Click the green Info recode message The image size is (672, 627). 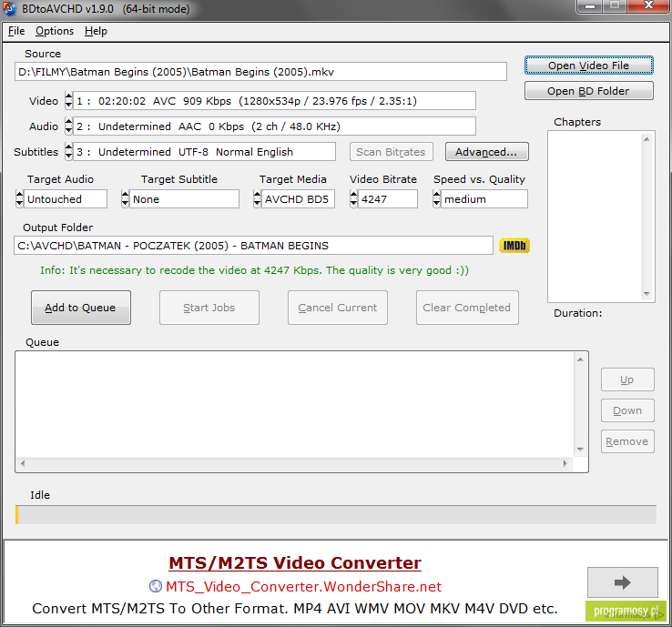(254, 270)
